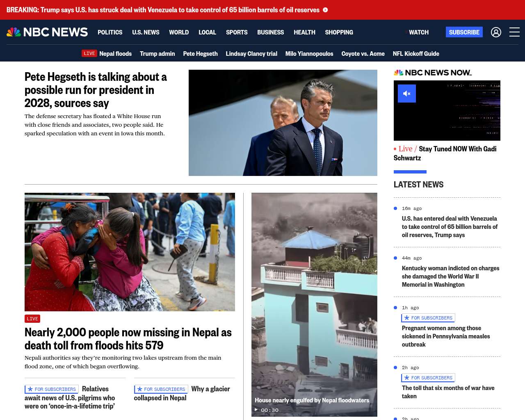Open the Coyote vs. Acme topic
The width and height of the screenshot is (525, 420).
point(363,53)
